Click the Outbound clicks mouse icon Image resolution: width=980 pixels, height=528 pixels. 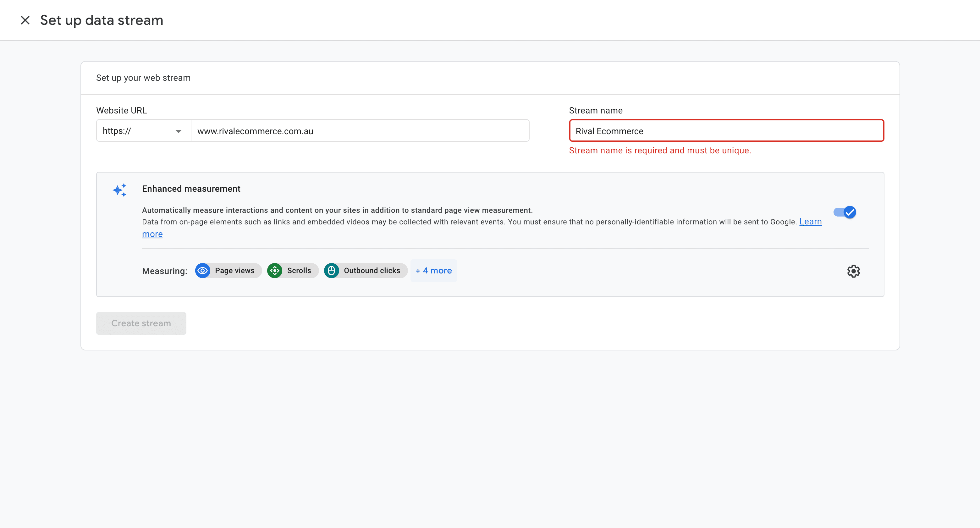[x=332, y=271]
